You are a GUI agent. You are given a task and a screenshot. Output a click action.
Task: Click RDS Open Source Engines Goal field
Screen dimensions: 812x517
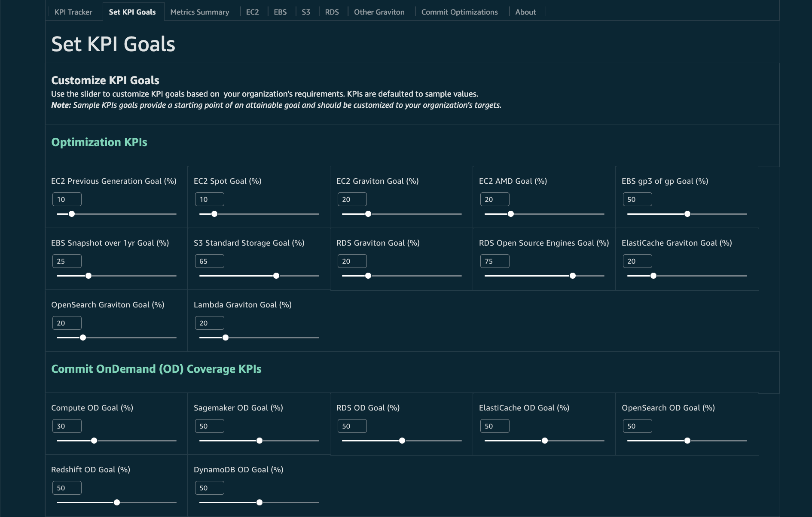coord(495,261)
